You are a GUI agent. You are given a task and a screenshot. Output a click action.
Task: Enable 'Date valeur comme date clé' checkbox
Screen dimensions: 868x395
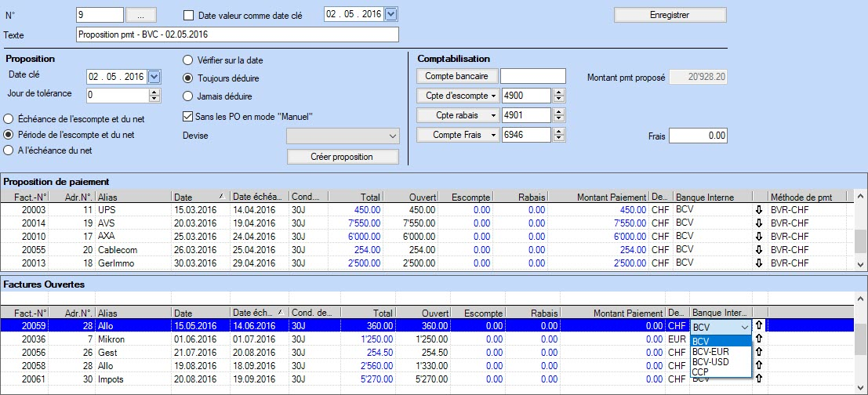(188, 15)
